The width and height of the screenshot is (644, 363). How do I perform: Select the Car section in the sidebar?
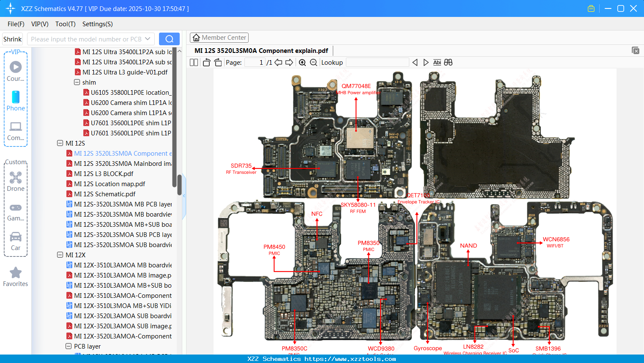coord(16,241)
